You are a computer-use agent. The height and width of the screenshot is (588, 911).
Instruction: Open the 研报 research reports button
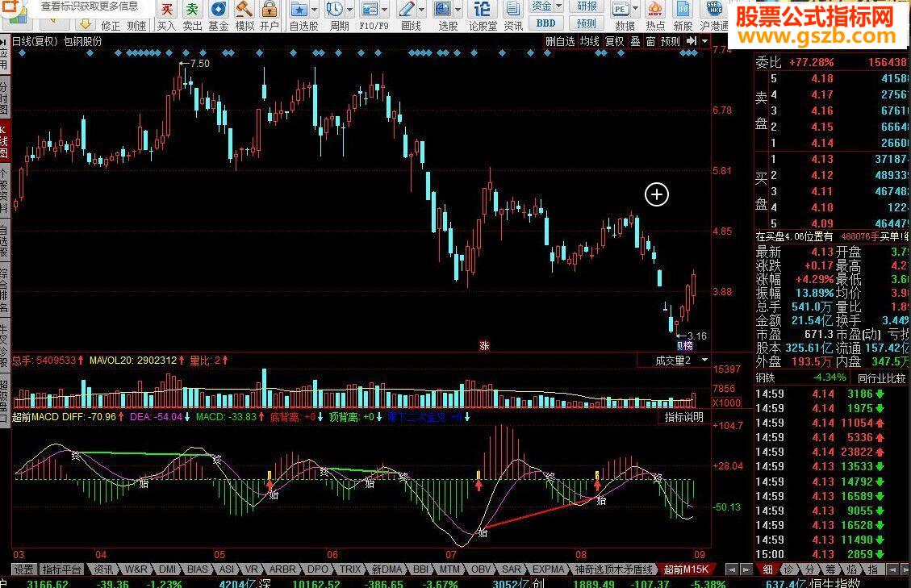[x=587, y=6]
